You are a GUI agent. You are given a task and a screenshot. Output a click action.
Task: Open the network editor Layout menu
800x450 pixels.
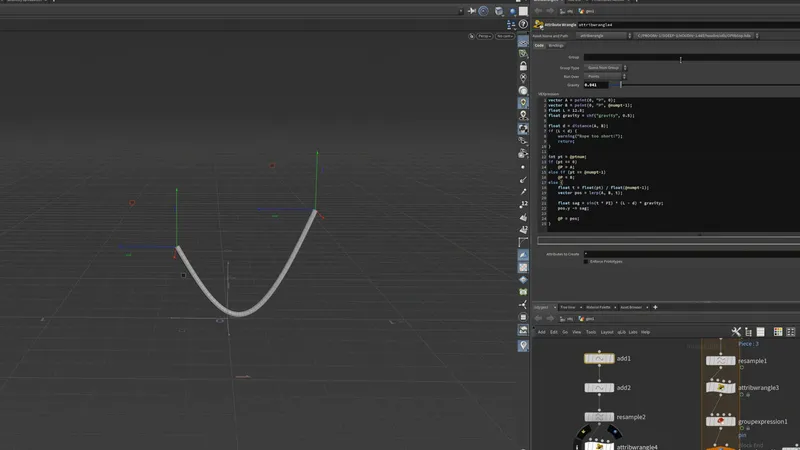click(607, 332)
